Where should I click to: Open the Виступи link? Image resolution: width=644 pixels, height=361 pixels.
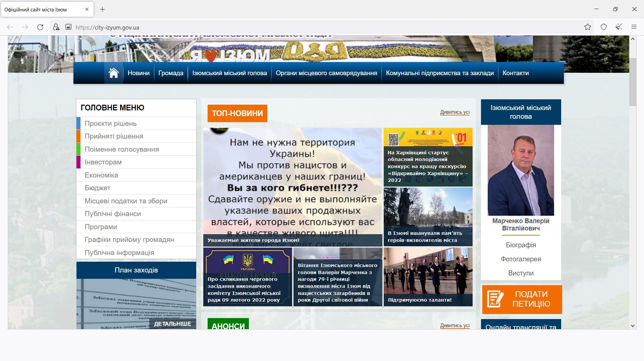coord(521,273)
